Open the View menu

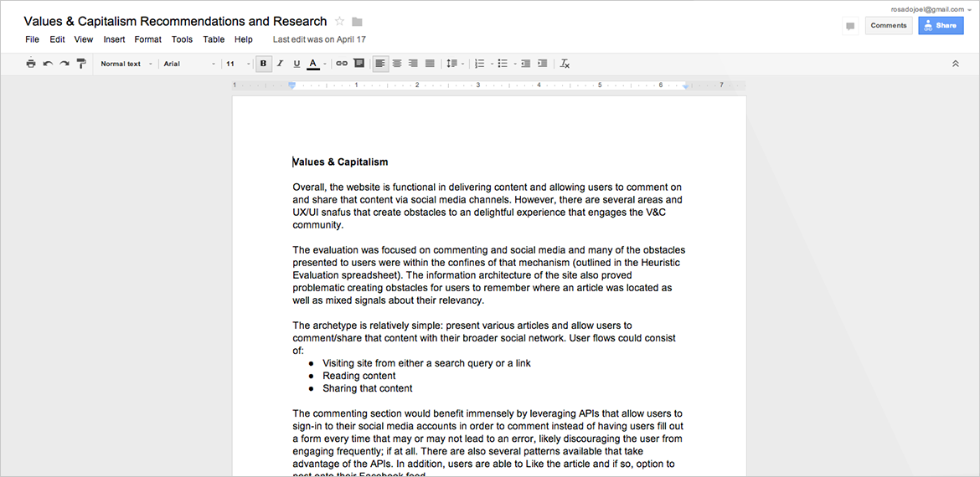pos(84,39)
